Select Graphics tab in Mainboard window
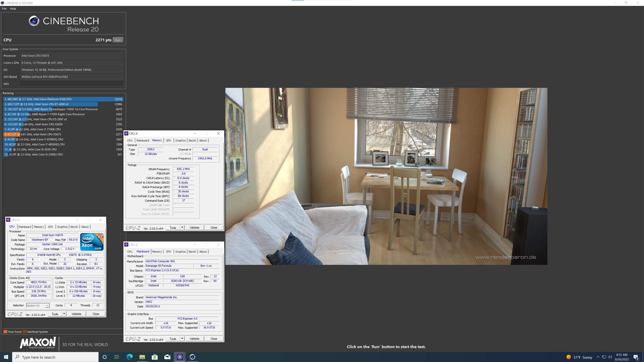 point(180,252)
